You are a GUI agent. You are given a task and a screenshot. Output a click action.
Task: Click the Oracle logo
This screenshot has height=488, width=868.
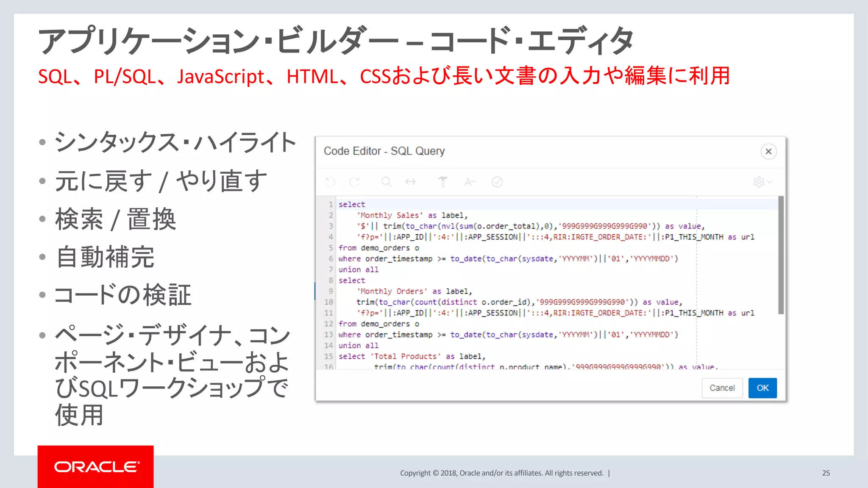click(96, 467)
